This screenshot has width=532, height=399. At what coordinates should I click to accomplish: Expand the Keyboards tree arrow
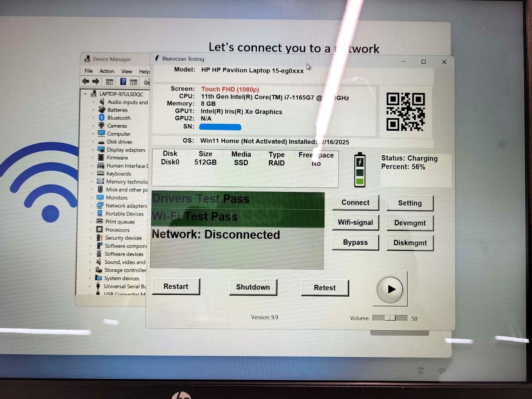92,174
